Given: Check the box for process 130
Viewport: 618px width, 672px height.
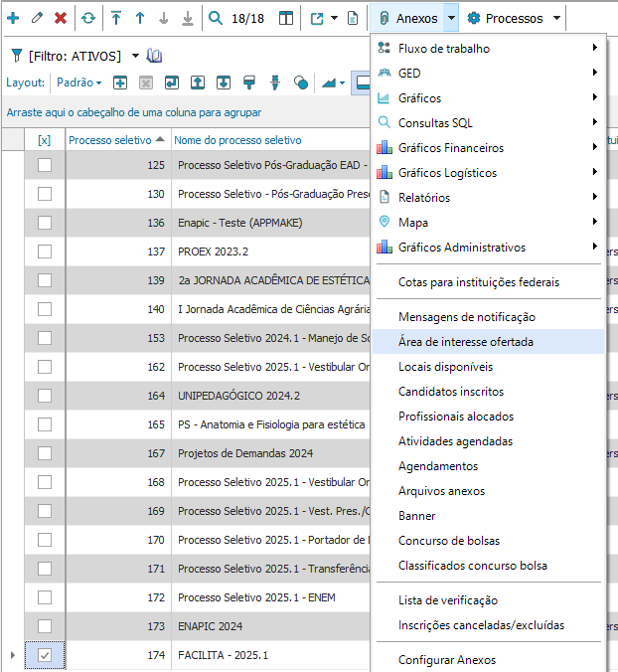Looking at the screenshot, I should (45, 194).
